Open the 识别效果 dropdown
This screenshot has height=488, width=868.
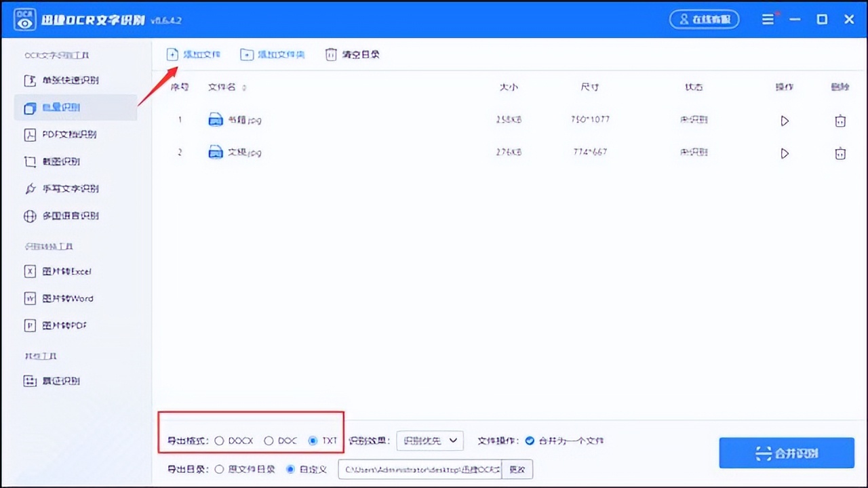coord(430,440)
